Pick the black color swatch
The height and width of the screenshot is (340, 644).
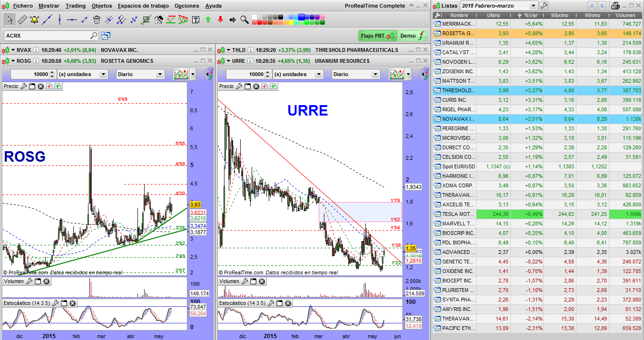[x=280, y=17]
